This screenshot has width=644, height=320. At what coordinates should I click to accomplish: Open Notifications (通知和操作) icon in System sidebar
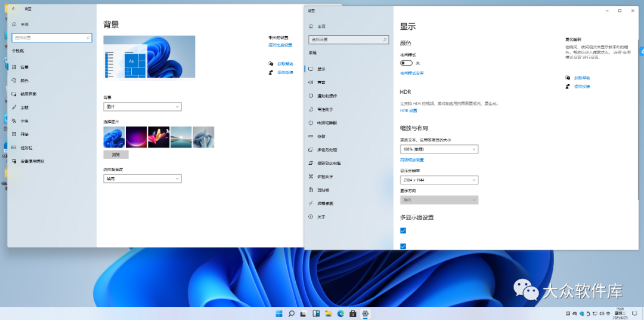pyautogui.click(x=311, y=96)
